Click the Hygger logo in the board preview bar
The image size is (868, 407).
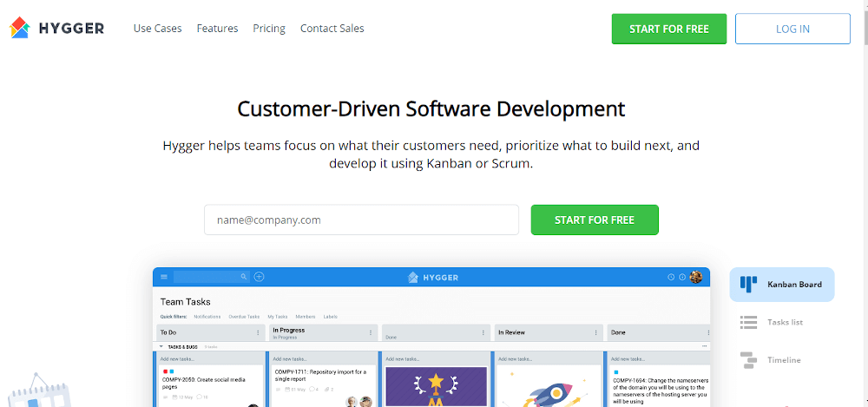433,278
